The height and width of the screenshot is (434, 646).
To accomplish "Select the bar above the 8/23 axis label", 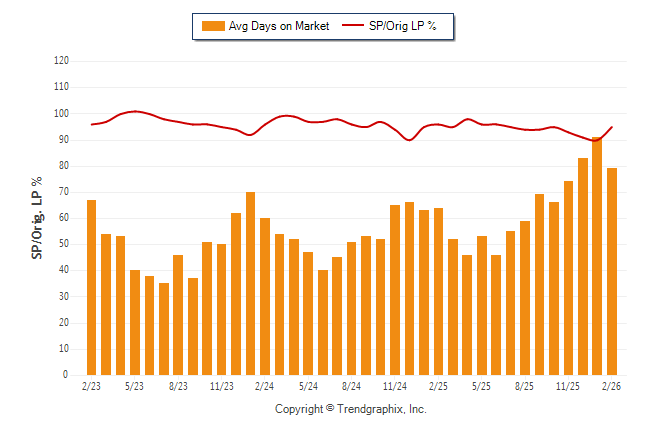I will 178,315.
